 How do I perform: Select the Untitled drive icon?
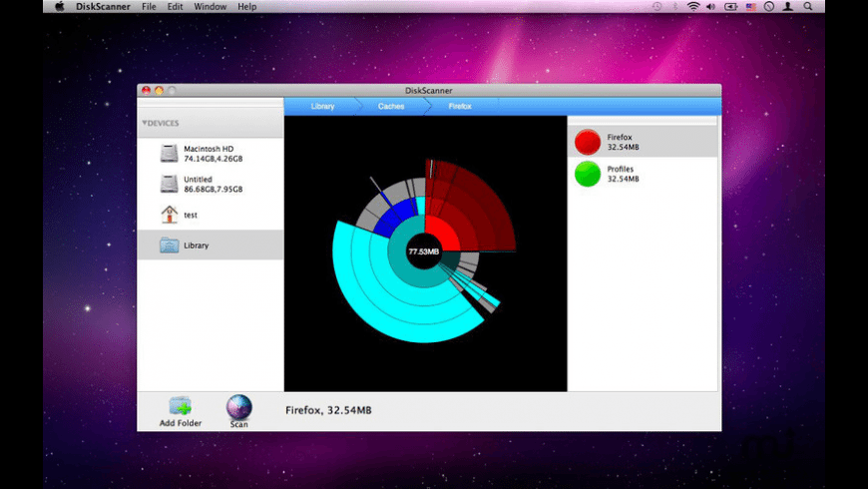click(170, 184)
